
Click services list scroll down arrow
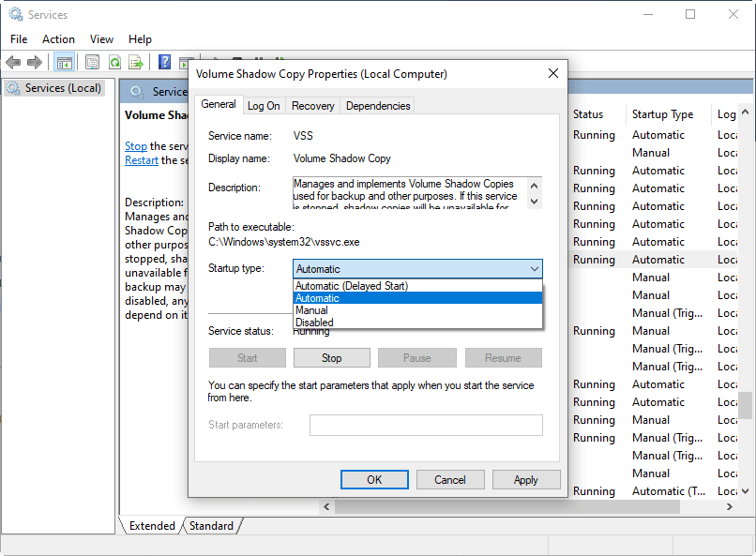tap(746, 491)
